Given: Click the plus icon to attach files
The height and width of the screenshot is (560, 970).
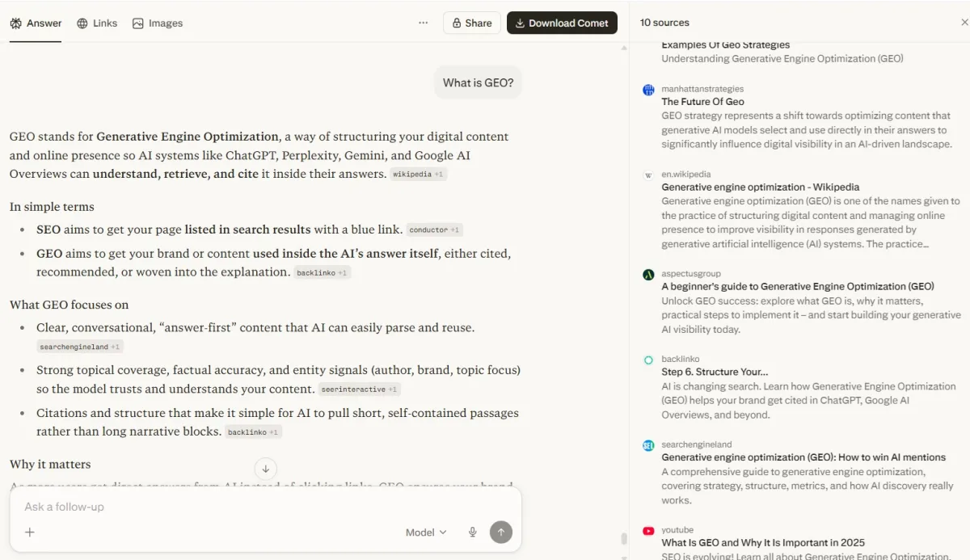Looking at the screenshot, I should [x=30, y=532].
